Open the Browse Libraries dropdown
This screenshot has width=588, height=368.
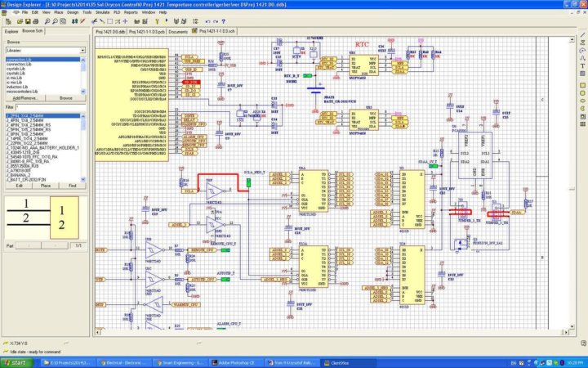(45, 51)
